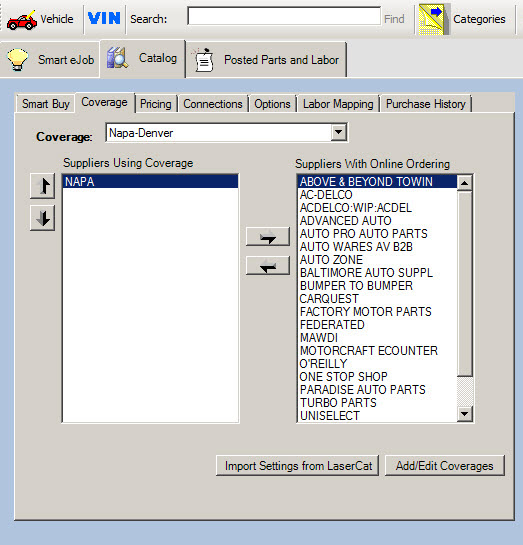Click the right-pointing transfer arrow button
This screenshot has width=523, height=545.
[x=268, y=237]
